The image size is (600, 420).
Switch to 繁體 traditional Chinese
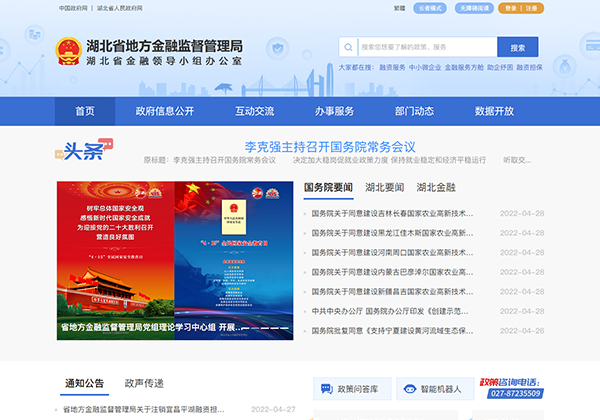pyautogui.click(x=399, y=8)
